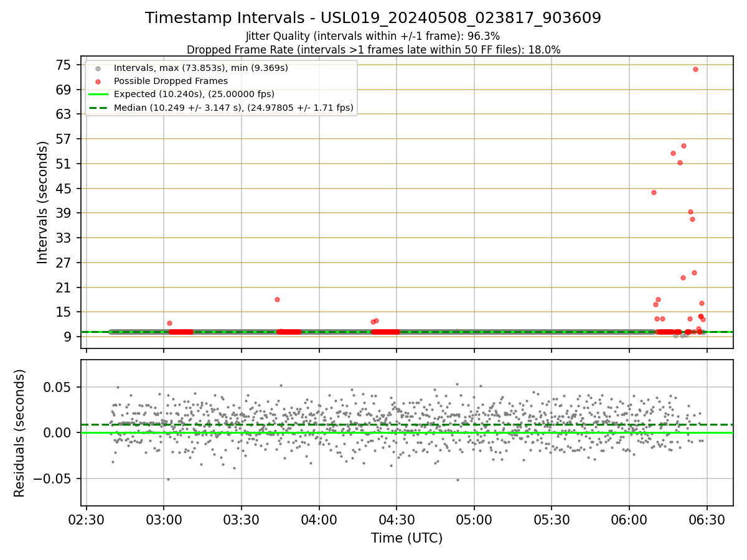Click the solid green line sample in legend

click(98, 95)
